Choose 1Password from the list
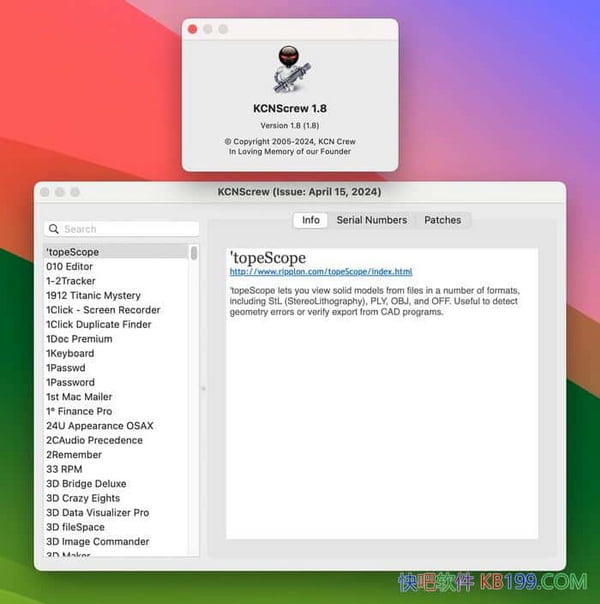Image resolution: width=600 pixels, height=604 pixels. tap(70, 382)
